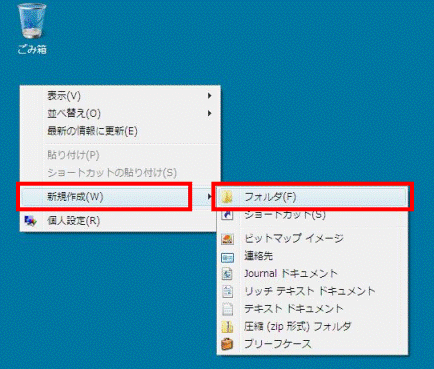Click the テキスト ドキュメント notepad icon
The width and height of the screenshot is (434, 369).
pos(227,309)
